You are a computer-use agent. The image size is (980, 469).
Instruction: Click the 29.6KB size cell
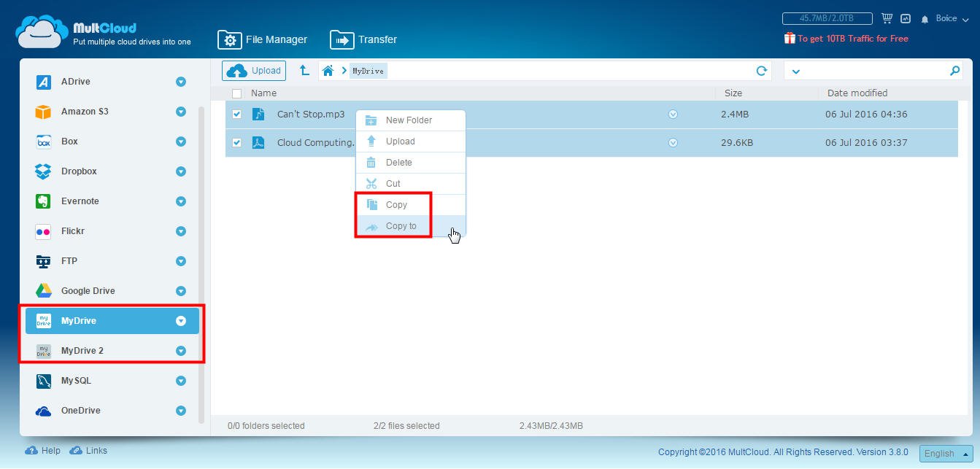tap(737, 143)
